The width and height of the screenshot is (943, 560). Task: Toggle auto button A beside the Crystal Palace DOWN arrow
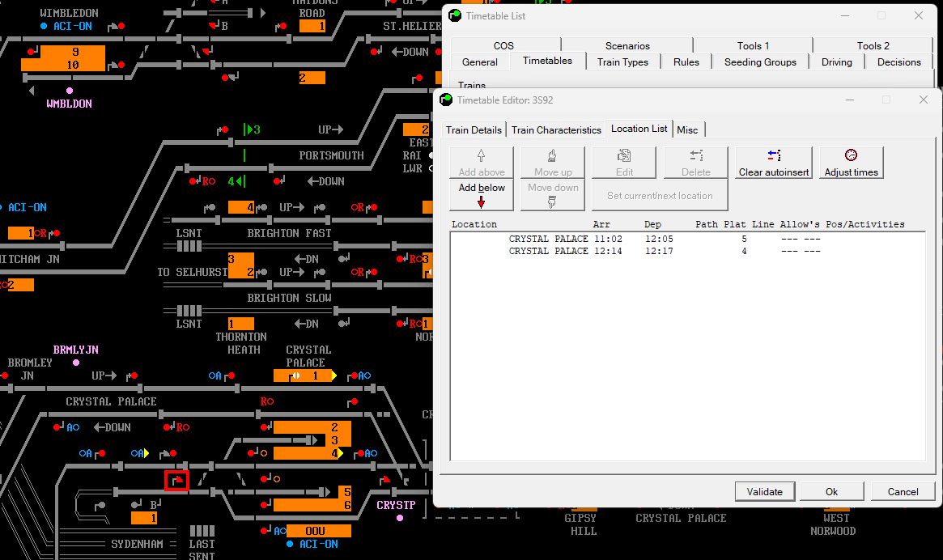pos(73,427)
